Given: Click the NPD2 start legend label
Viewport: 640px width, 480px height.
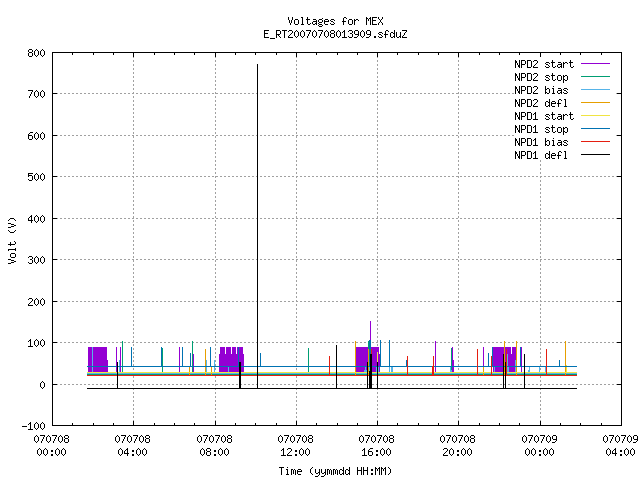Looking at the screenshot, I should (544, 64).
